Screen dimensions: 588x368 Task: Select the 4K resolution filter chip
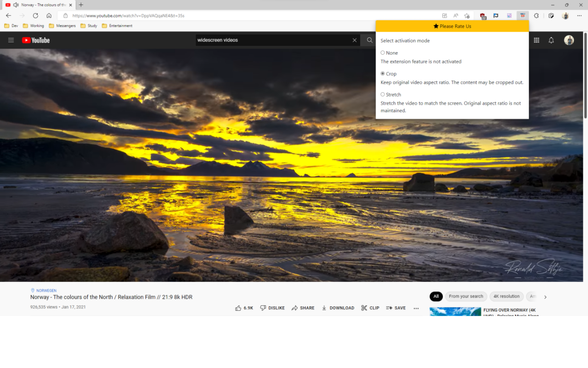[x=507, y=296]
